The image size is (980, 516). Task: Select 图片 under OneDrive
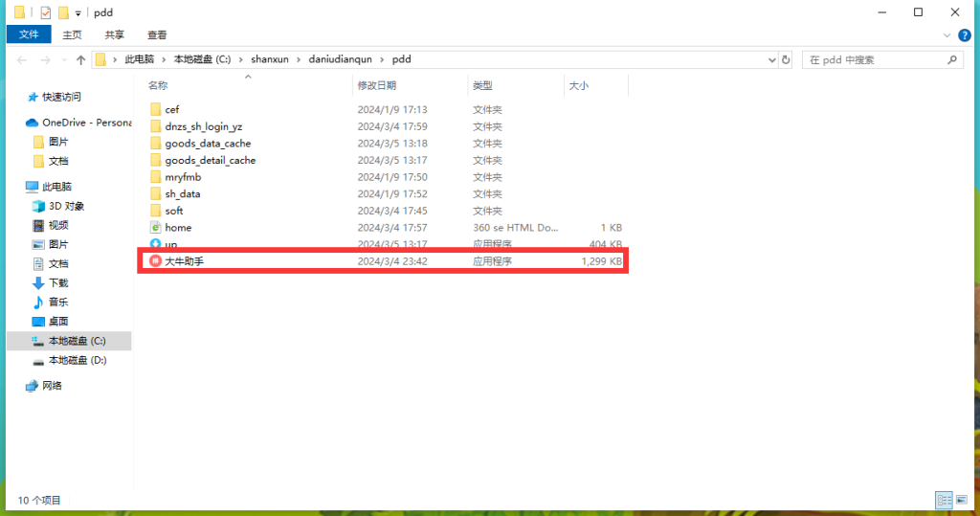coord(58,142)
